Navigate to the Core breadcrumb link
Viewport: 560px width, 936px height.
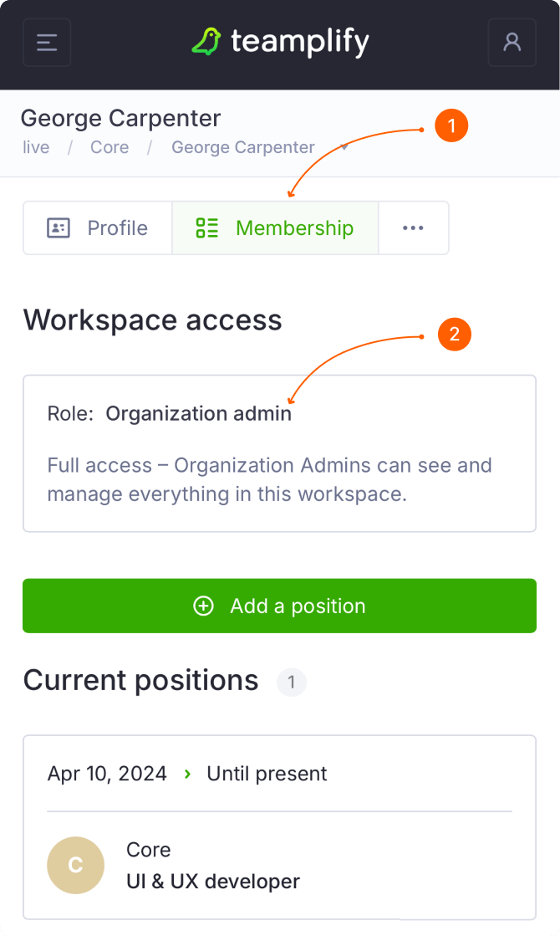pyautogui.click(x=109, y=148)
